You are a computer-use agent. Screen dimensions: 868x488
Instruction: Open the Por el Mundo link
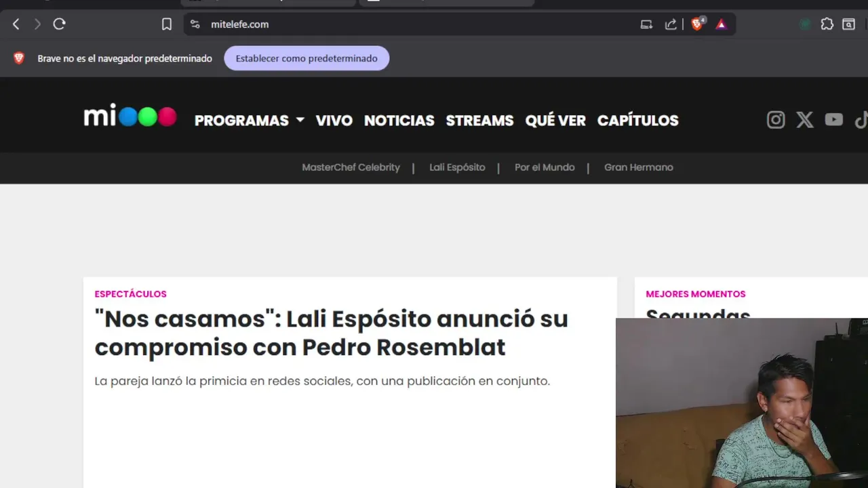point(545,167)
